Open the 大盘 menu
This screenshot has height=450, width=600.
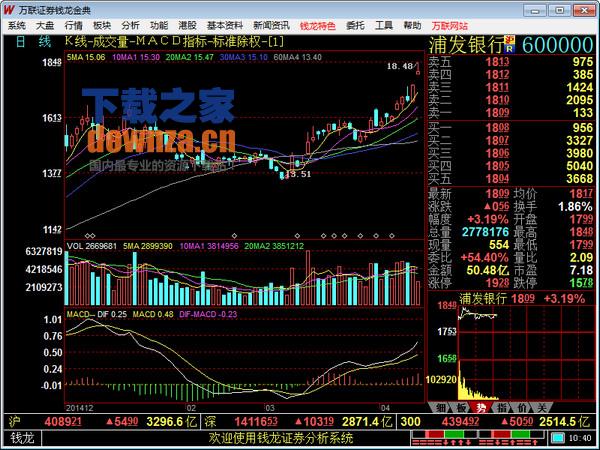click(x=45, y=26)
